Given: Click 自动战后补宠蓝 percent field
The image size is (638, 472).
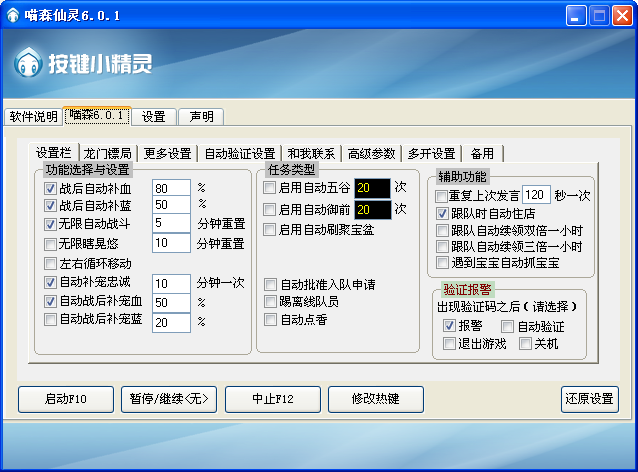Looking at the screenshot, I should coord(171,323).
